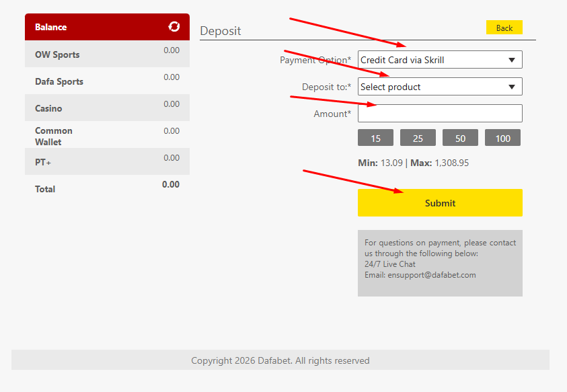The width and height of the screenshot is (567, 392).
Task: Open the Select product dropdown
Action: (440, 87)
